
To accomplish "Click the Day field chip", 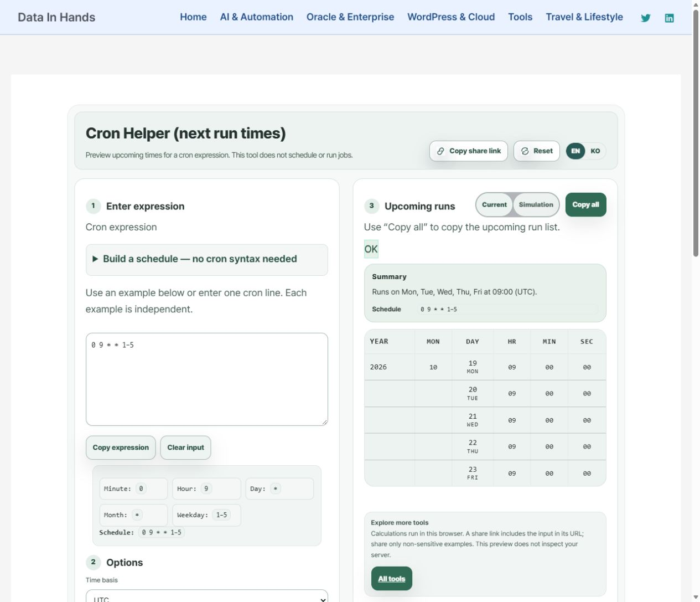I will [279, 488].
